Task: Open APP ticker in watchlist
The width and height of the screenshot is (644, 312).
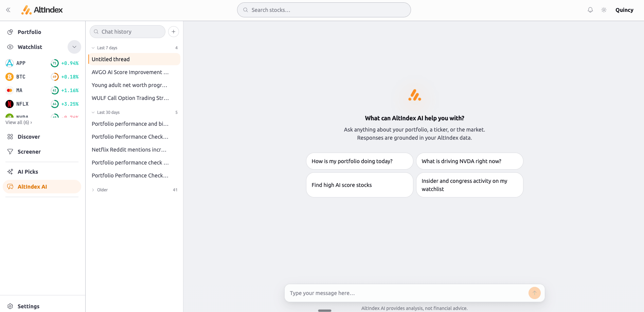Action: [21, 63]
